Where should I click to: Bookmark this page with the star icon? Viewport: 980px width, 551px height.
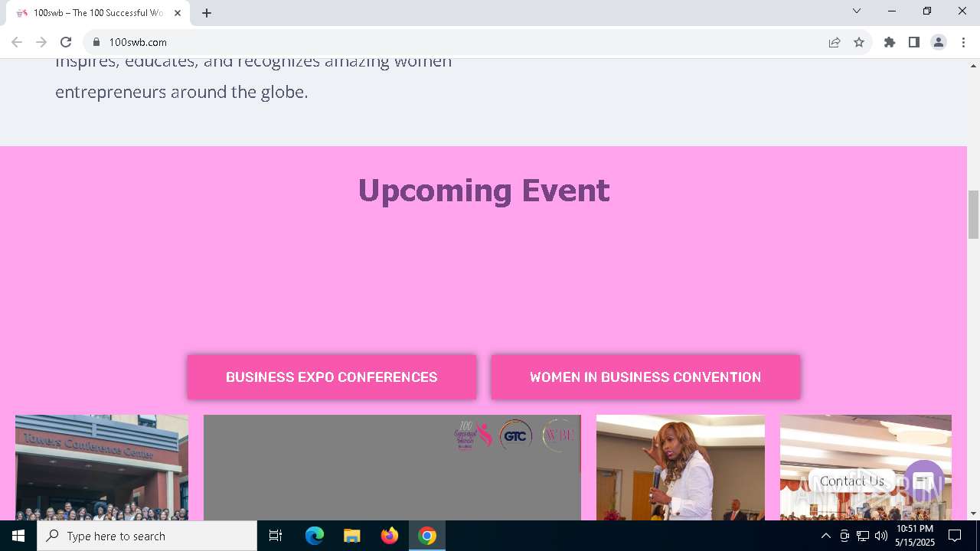(859, 42)
